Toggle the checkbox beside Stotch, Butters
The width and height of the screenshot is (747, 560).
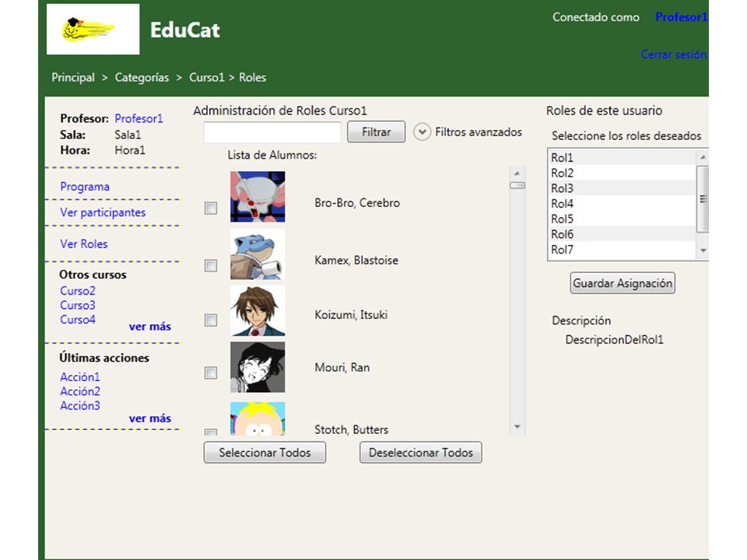[x=211, y=432]
